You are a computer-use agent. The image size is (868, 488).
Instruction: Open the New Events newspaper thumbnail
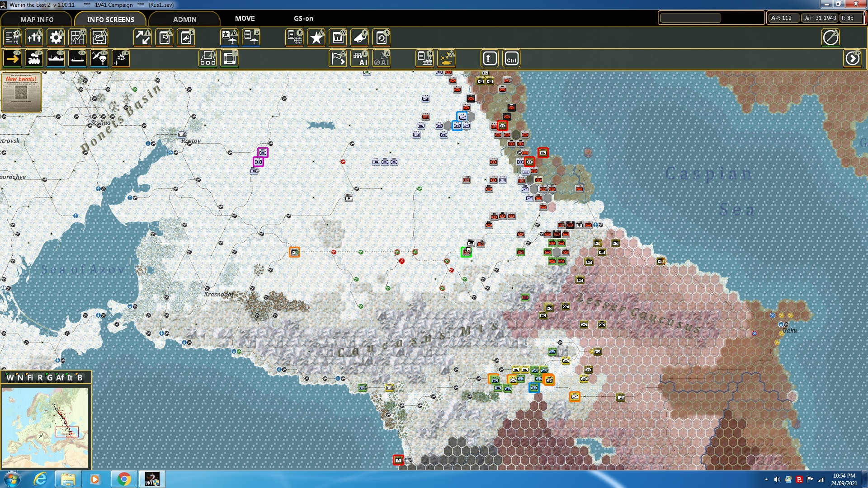click(x=21, y=92)
